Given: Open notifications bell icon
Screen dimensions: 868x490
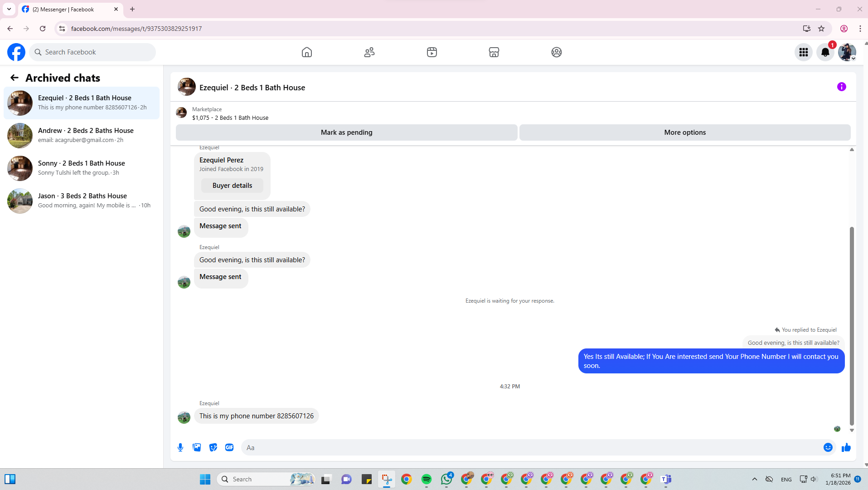Looking at the screenshot, I should coord(825,52).
